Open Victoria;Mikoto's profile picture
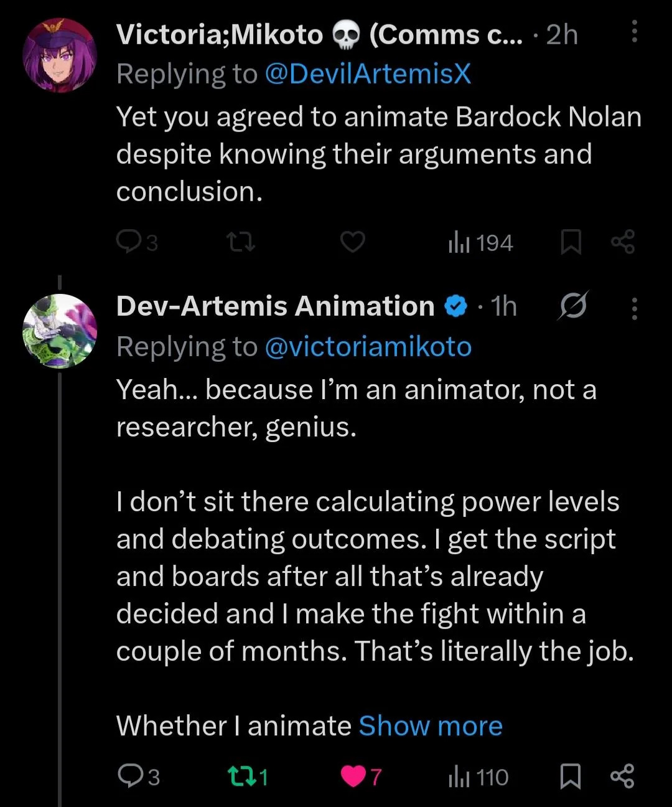The height and width of the screenshot is (807, 672). tap(60, 55)
